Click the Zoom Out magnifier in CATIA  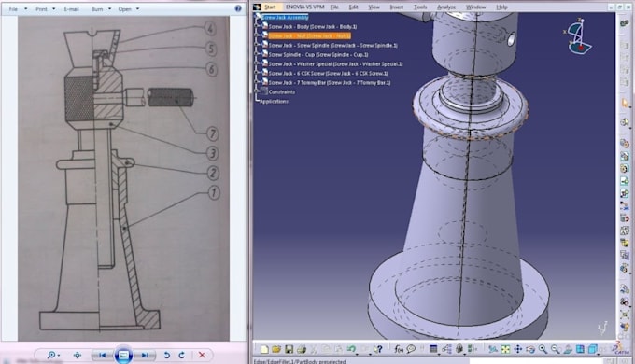556,349
